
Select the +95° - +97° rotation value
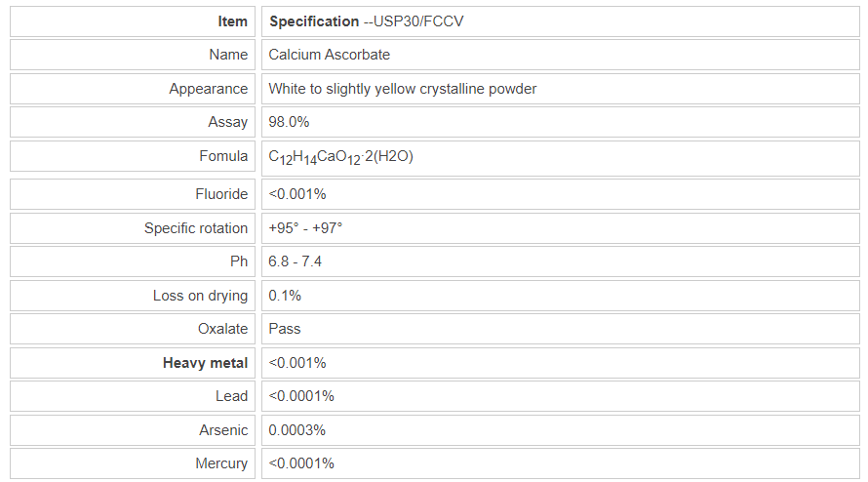point(305,228)
